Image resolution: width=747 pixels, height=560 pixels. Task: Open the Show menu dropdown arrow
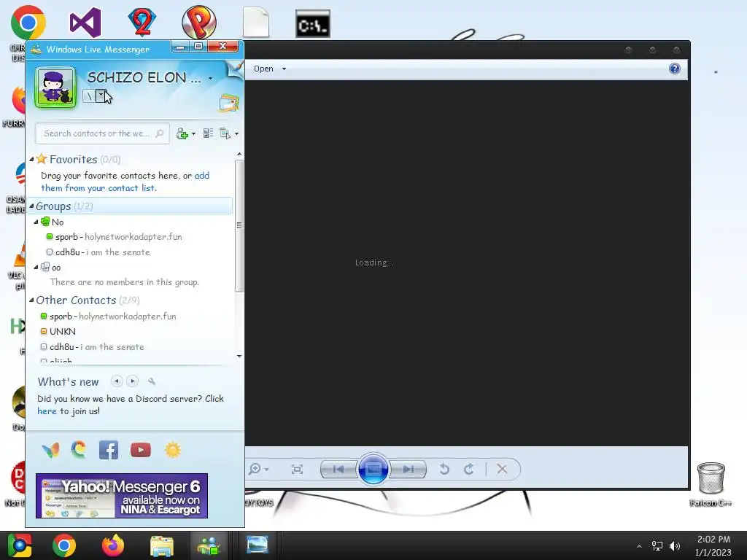point(237,134)
